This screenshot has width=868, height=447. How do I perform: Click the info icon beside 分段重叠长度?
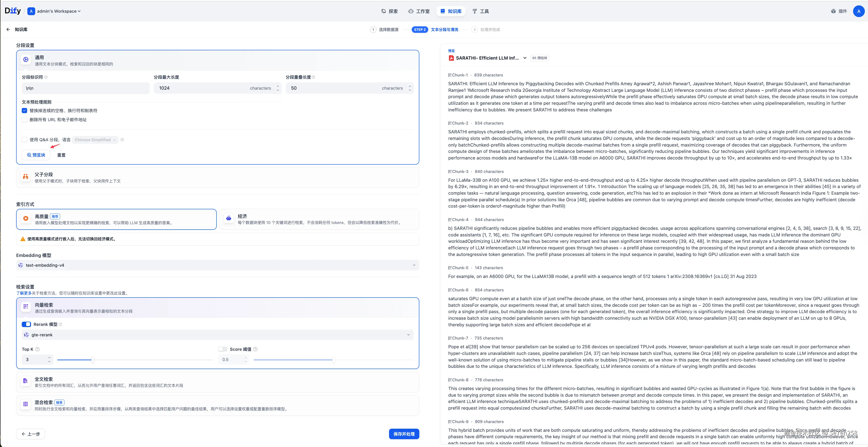click(313, 77)
